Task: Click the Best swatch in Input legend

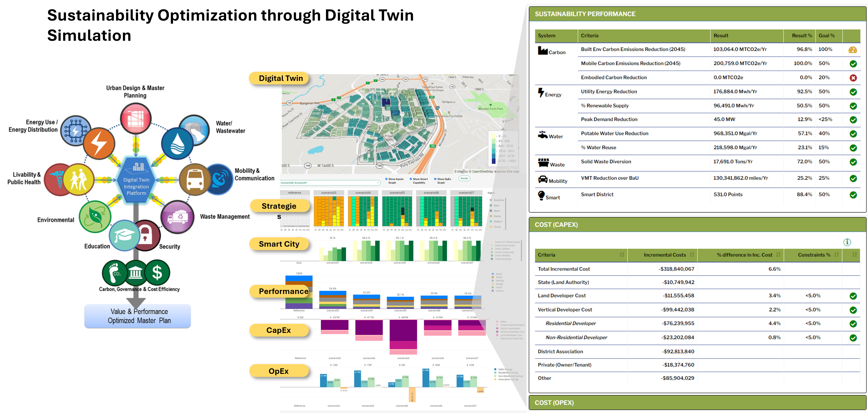Action: (x=491, y=205)
